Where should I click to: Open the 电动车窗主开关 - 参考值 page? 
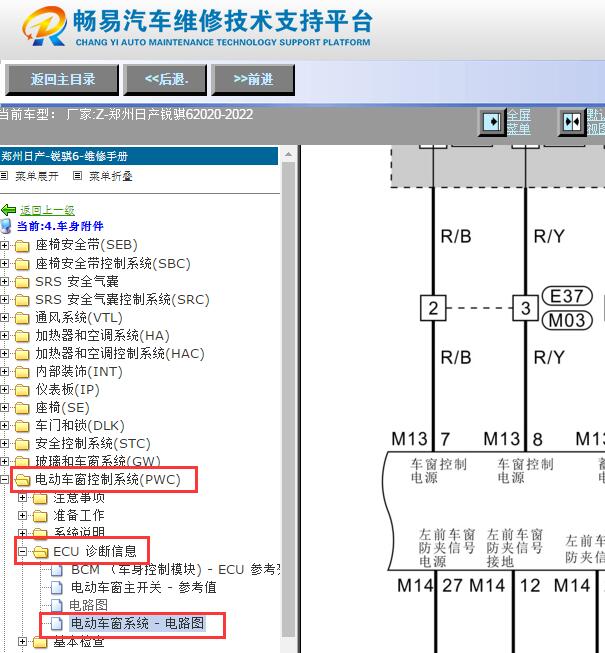[x=144, y=588]
